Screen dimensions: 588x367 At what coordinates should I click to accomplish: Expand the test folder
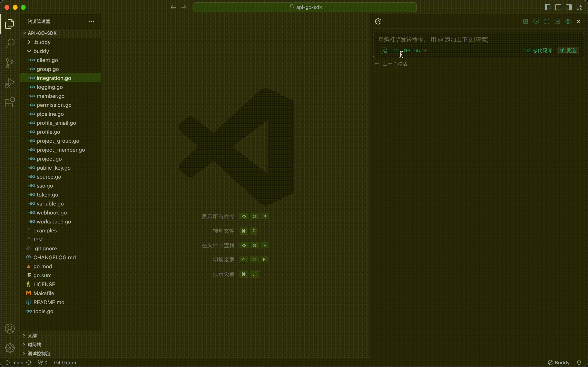click(29, 239)
